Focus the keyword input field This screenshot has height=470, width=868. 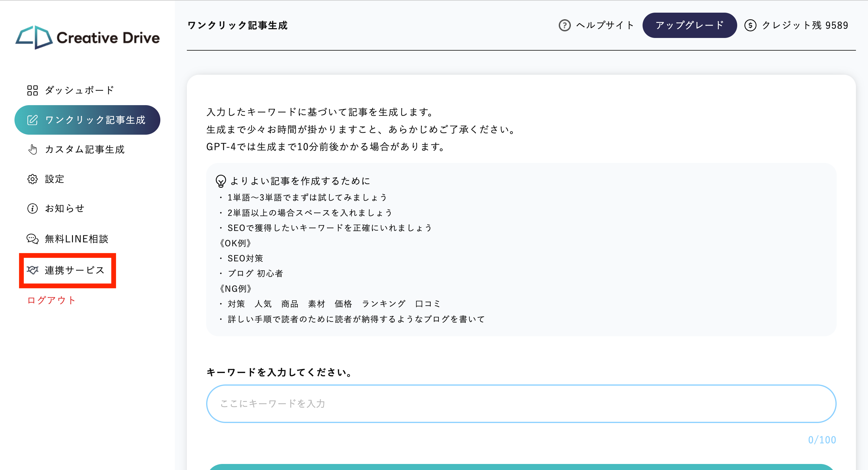coord(521,404)
